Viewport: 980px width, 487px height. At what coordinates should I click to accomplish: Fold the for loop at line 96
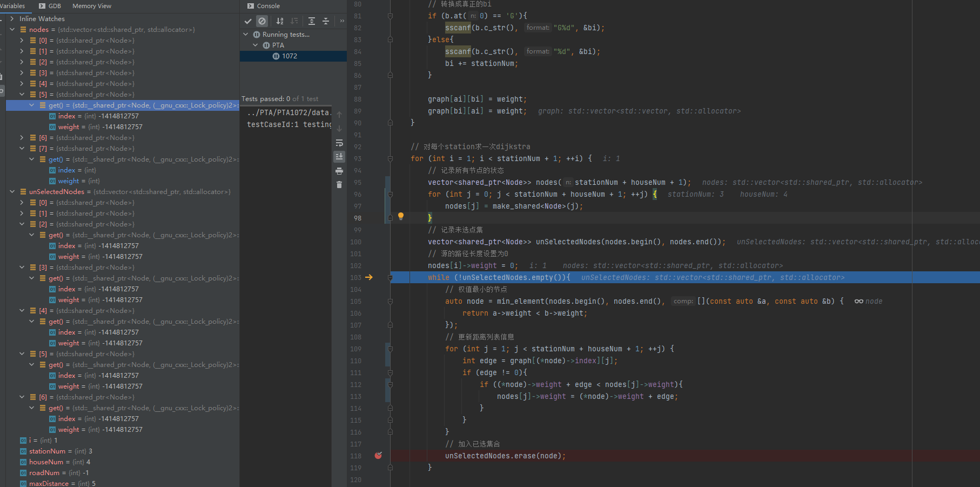point(390,194)
